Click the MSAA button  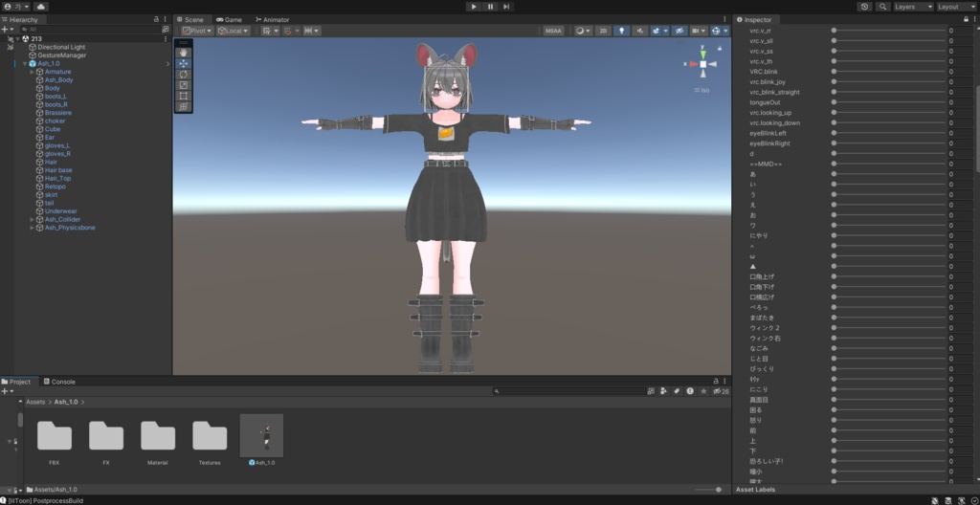click(553, 31)
